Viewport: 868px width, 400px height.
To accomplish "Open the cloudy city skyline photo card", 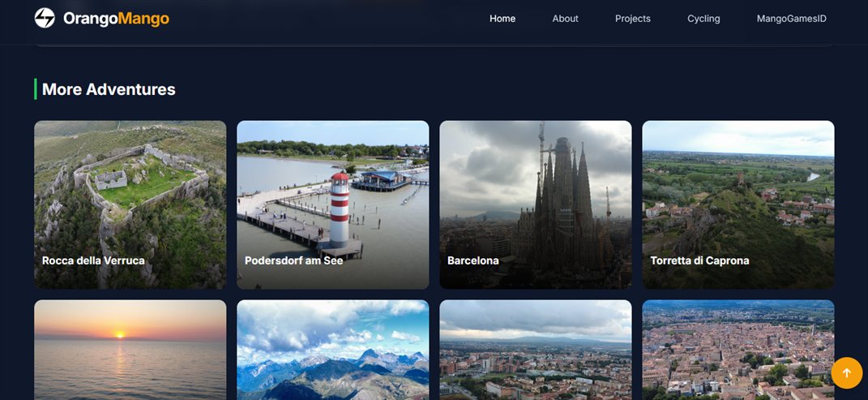I will tap(535, 350).
